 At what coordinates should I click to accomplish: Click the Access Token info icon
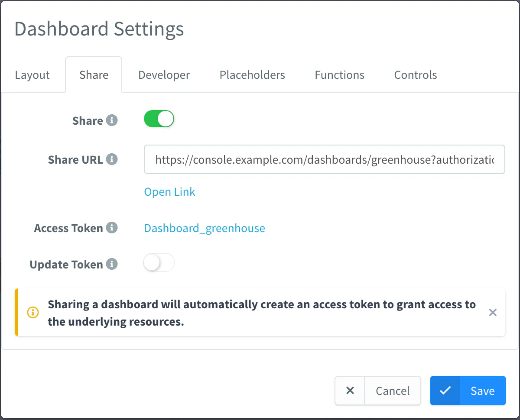pos(112,227)
